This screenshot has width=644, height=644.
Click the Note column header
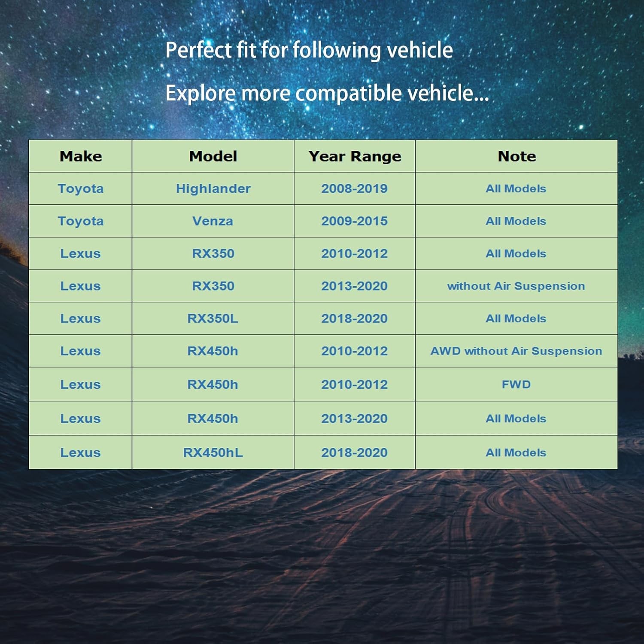516,156
